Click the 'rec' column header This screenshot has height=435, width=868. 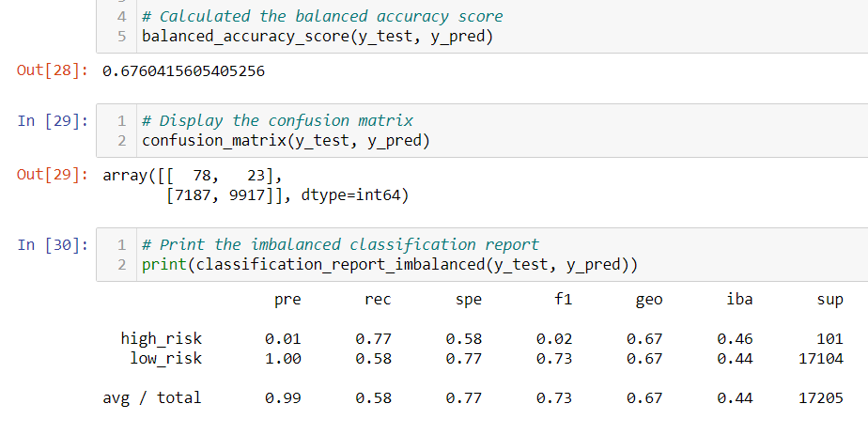tap(378, 300)
